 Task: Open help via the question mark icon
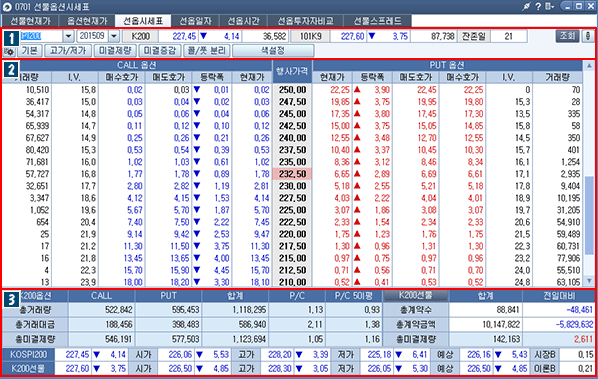pos(538,6)
